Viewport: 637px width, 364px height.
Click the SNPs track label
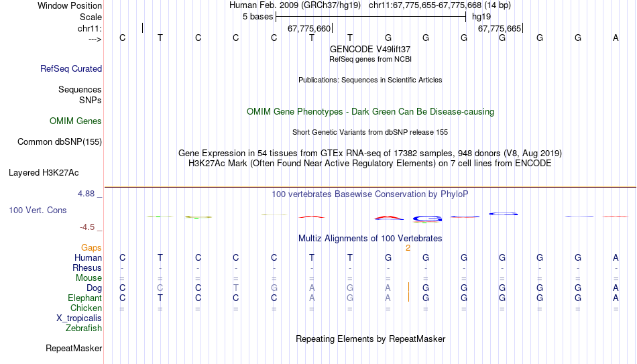click(91, 100)
